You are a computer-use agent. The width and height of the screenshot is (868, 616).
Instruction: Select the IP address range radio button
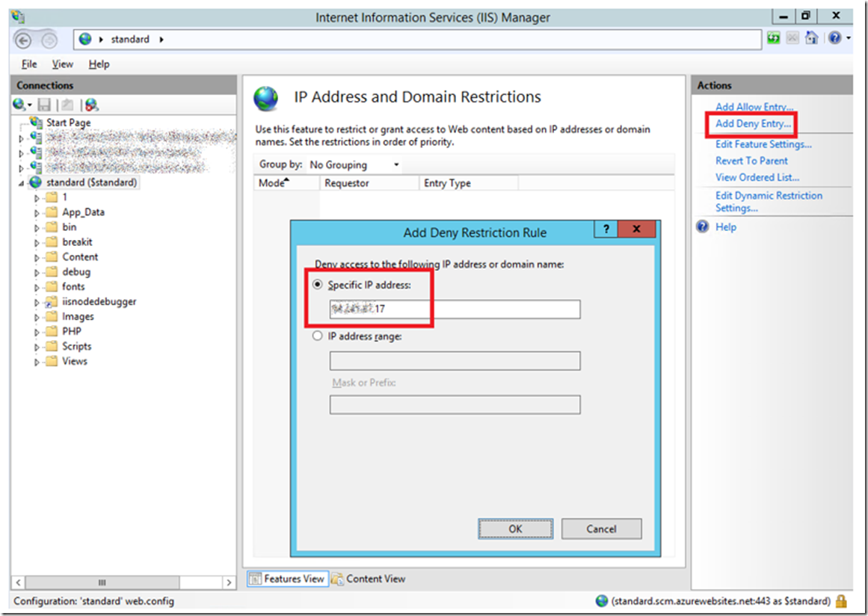[x=318, y=336]
